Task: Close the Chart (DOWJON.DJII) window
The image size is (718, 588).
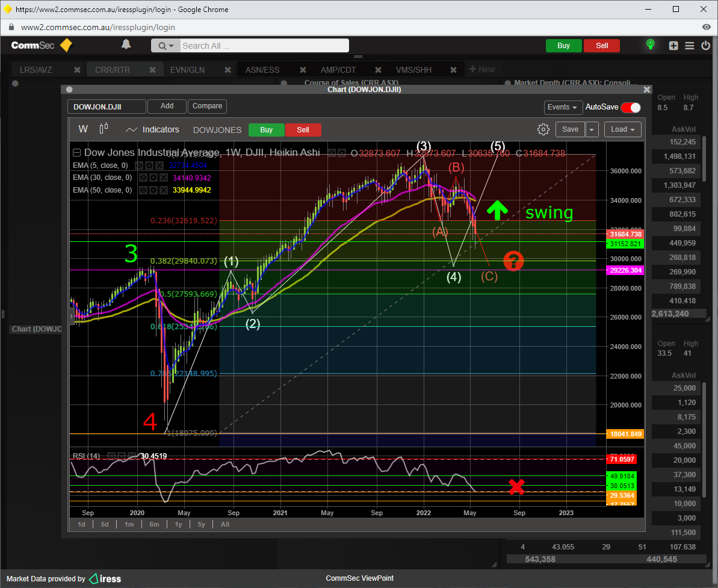Action: pyautogui.click(x=646, y=90)
